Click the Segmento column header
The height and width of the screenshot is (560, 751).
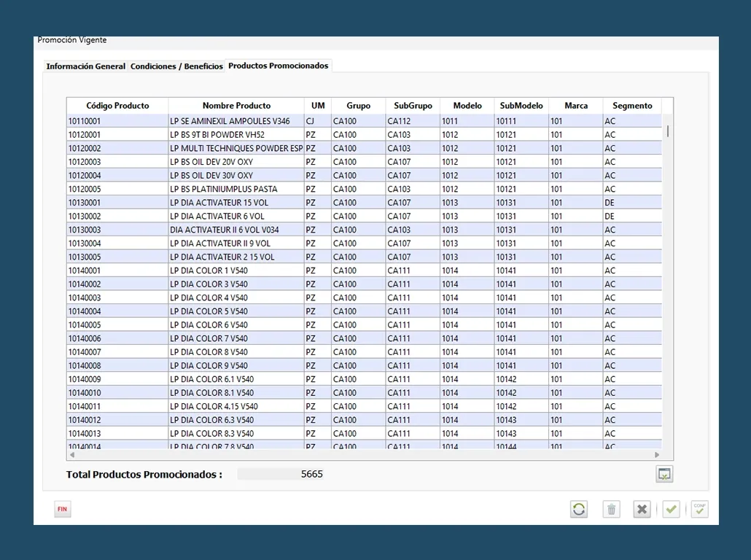631,106
